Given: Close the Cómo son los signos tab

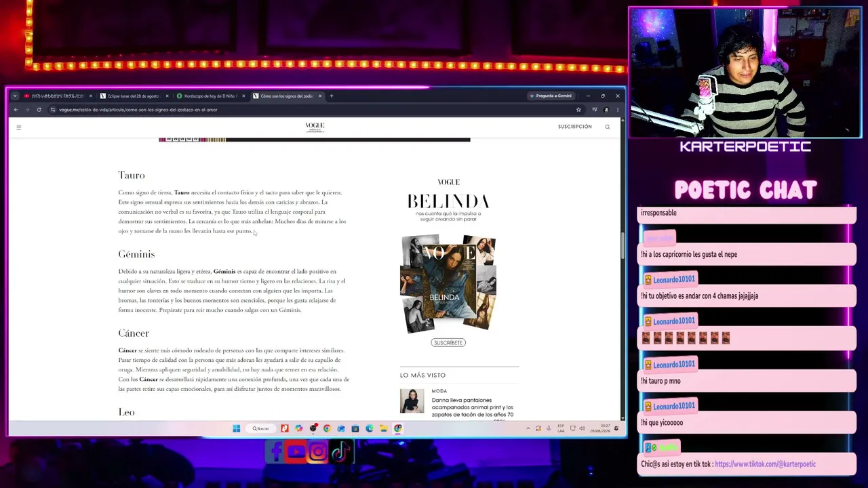Looking at the screenshot, I should (x=320, y=96).
